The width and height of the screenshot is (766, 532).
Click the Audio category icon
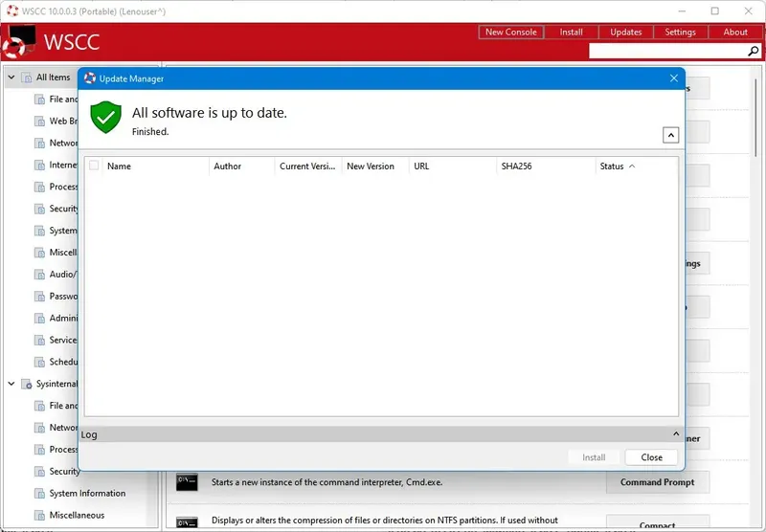(39, 275)
